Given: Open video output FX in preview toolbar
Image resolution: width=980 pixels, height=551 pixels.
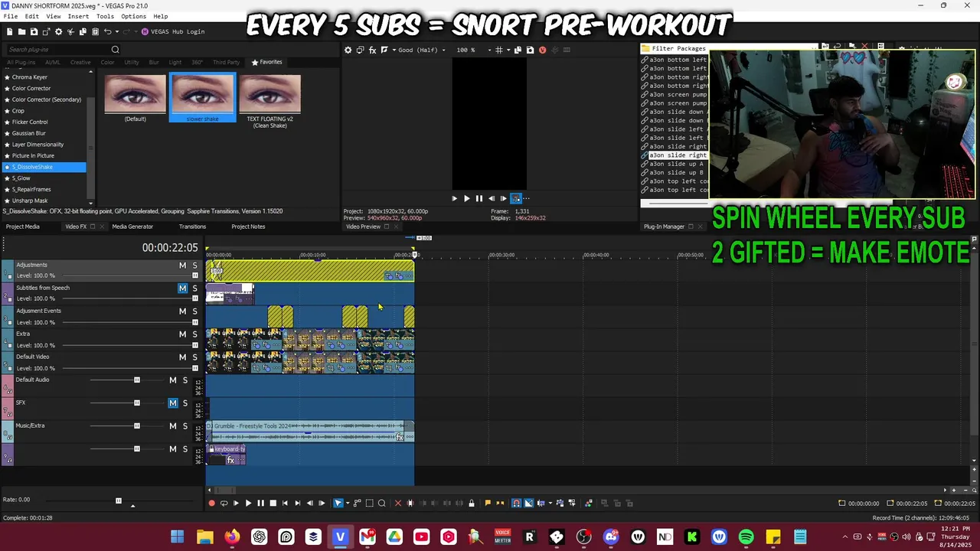Looking at the screenshot, I should (x=372, y=50).
